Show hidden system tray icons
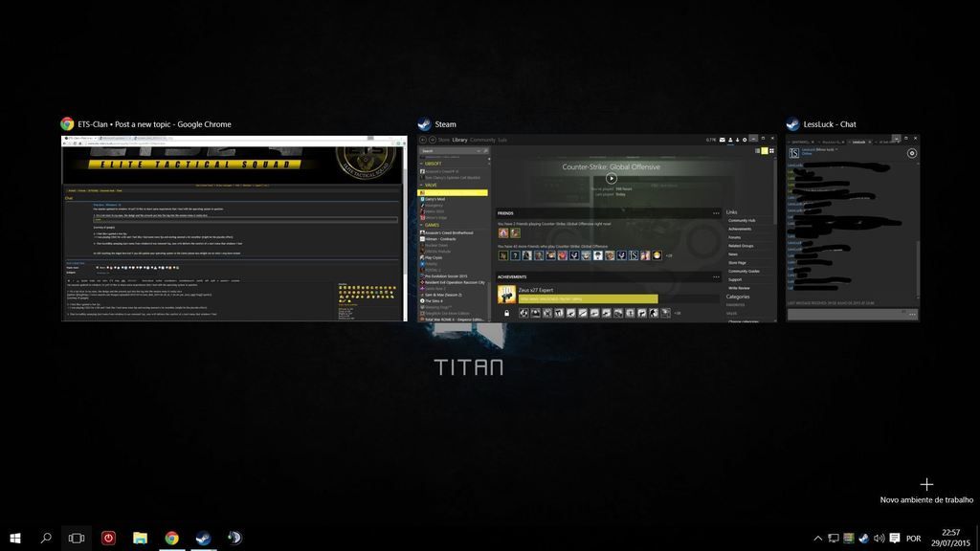This screenshot has width=980, height=551. point(817,538)
